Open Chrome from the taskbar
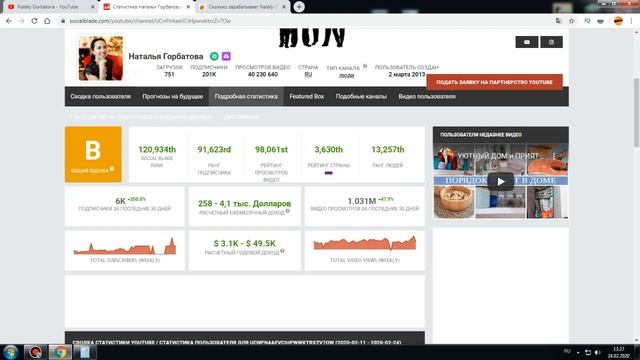Image resolution: width=640 pixels, height=360 pixels. coord(60,352)
